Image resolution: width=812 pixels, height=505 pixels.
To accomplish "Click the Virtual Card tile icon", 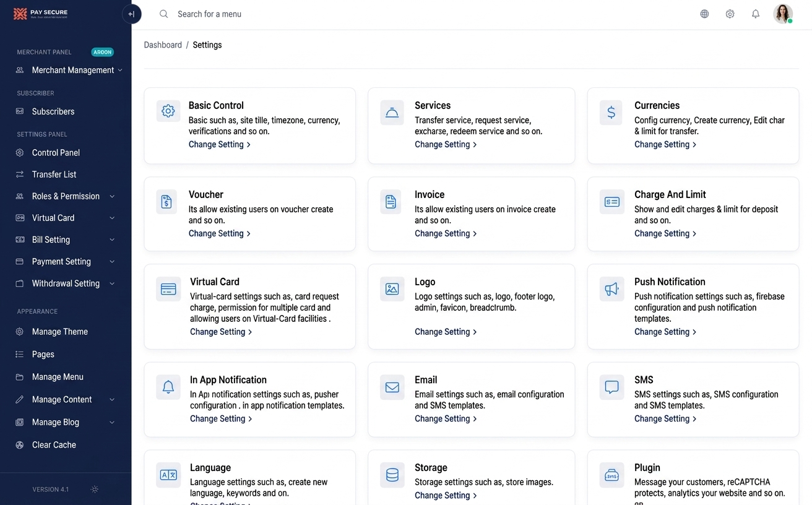I will tap(168, 289).
